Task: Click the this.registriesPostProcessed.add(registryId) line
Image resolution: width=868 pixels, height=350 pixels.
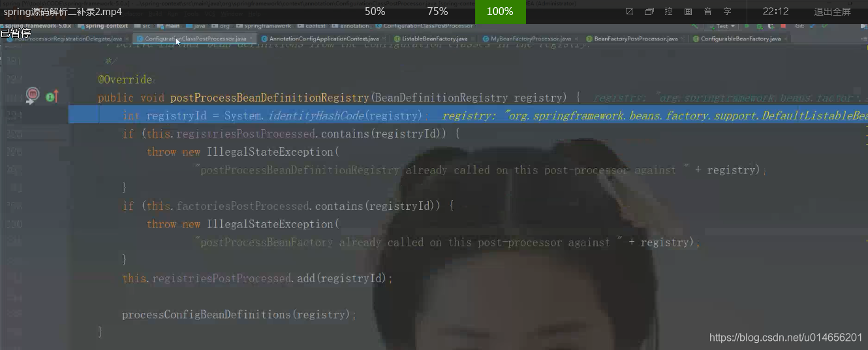Action: click(258, 278)
